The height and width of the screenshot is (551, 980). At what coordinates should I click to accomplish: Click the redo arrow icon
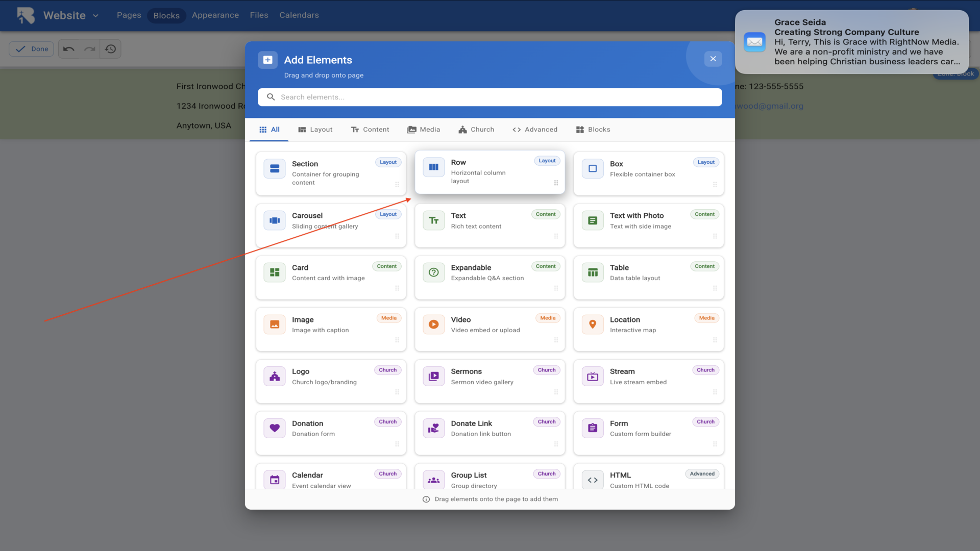point(90,49)
